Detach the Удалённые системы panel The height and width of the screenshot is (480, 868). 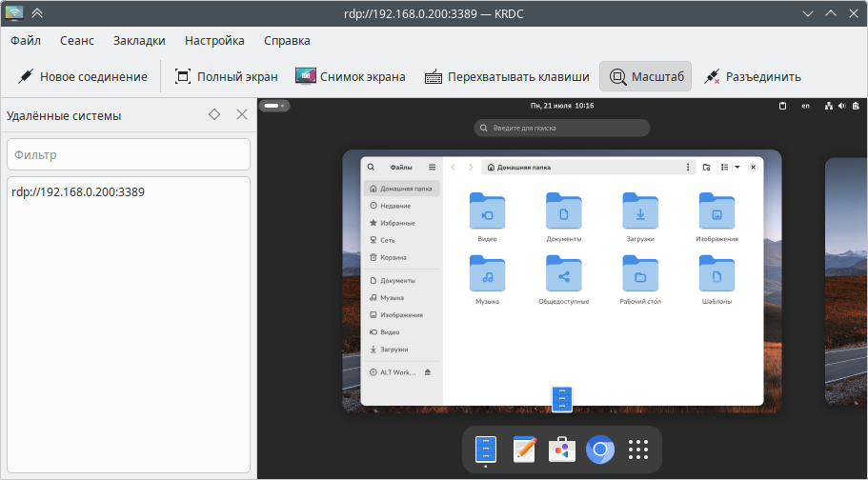coord(214,114)
